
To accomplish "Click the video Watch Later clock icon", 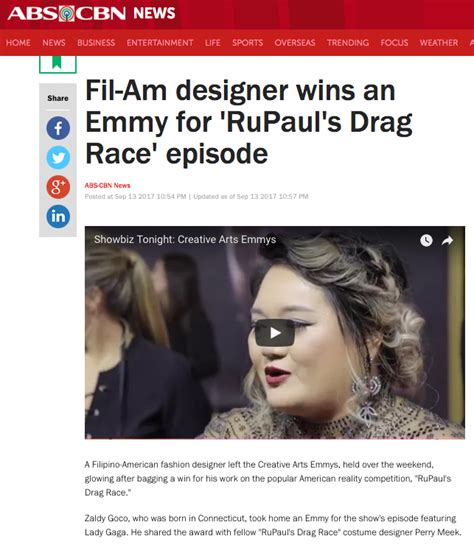I will 426,240.
